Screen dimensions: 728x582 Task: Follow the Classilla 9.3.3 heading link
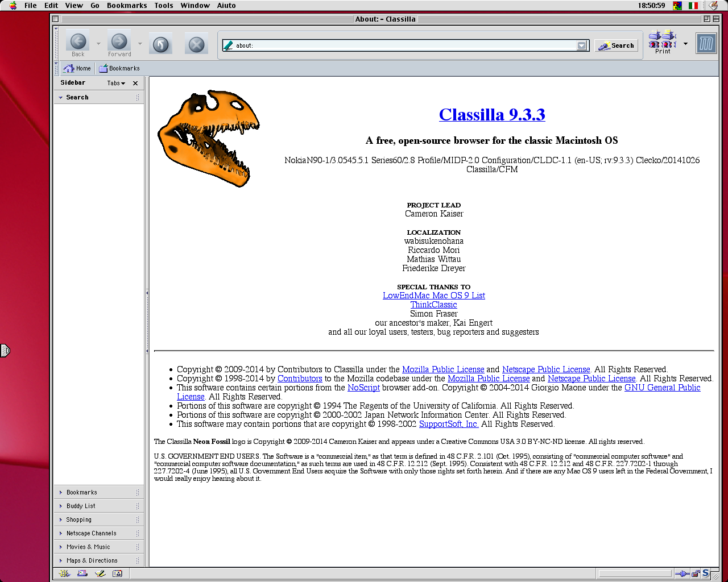coord(492,114)
